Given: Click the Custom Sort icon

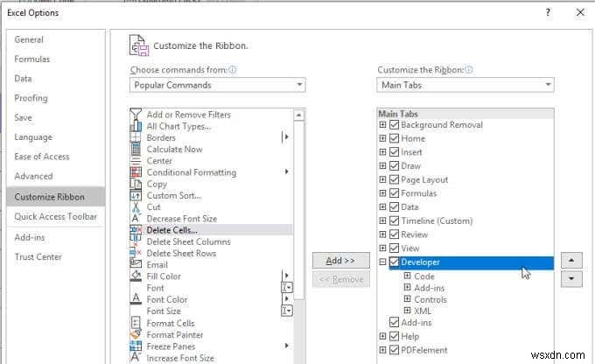Looking at the screenshot, I should (136, 195).
